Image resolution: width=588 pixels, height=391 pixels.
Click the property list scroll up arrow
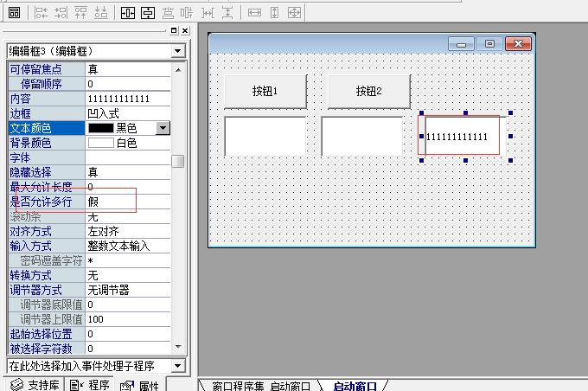[x=178, y=70]
